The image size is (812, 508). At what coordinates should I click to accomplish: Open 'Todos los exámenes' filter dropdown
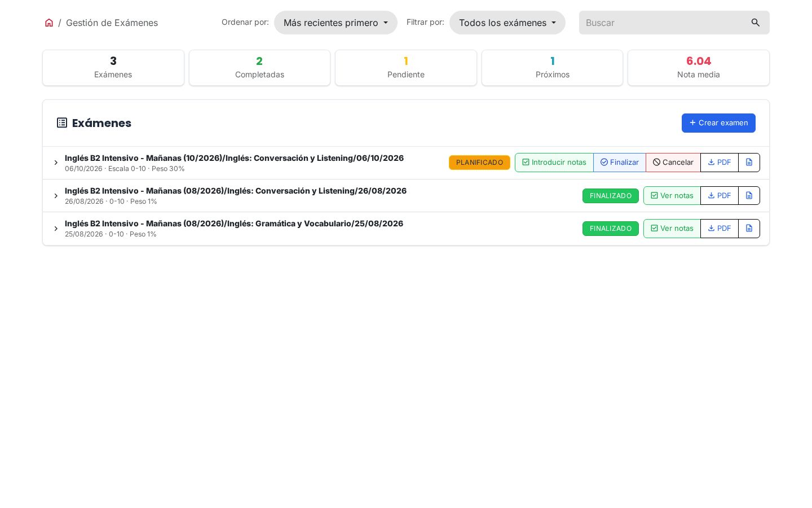pyautogui.click(x=507, y=23)
